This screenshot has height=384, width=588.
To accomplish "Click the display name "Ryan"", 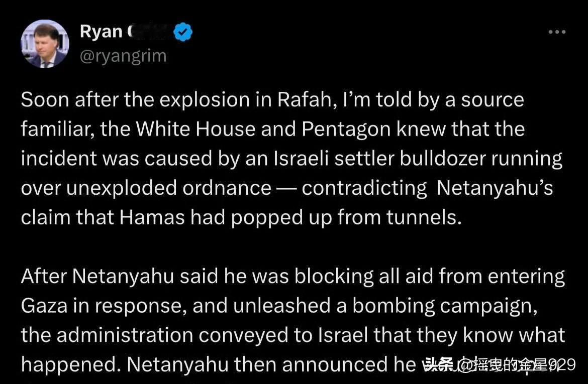I will tap(101, 31).
